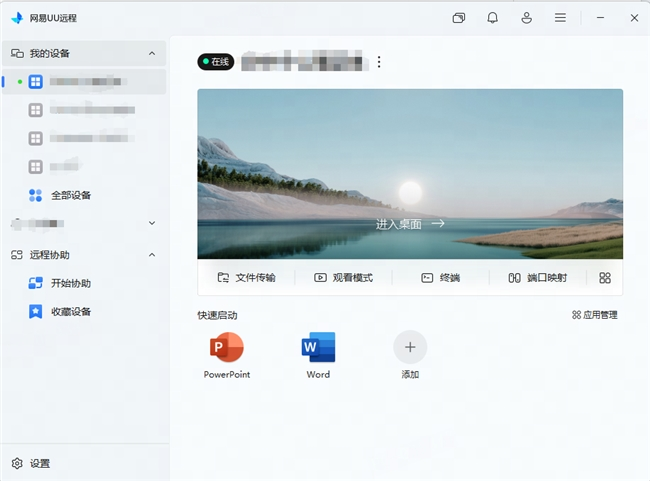Open the 终端 terminal button
Viewport: 650px width, 481px height.
(x=441, y=278)
